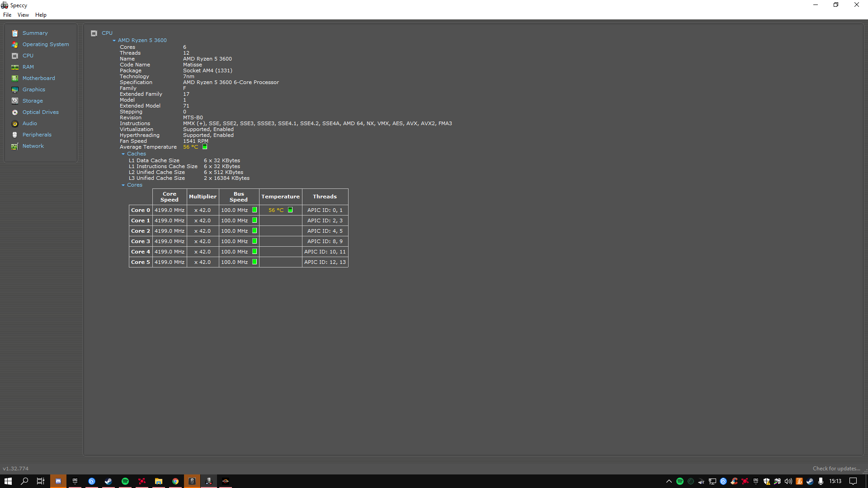The height and width of the screenshot is (488, 868).
Task: Open the View menu
Action: click(23, 15)
